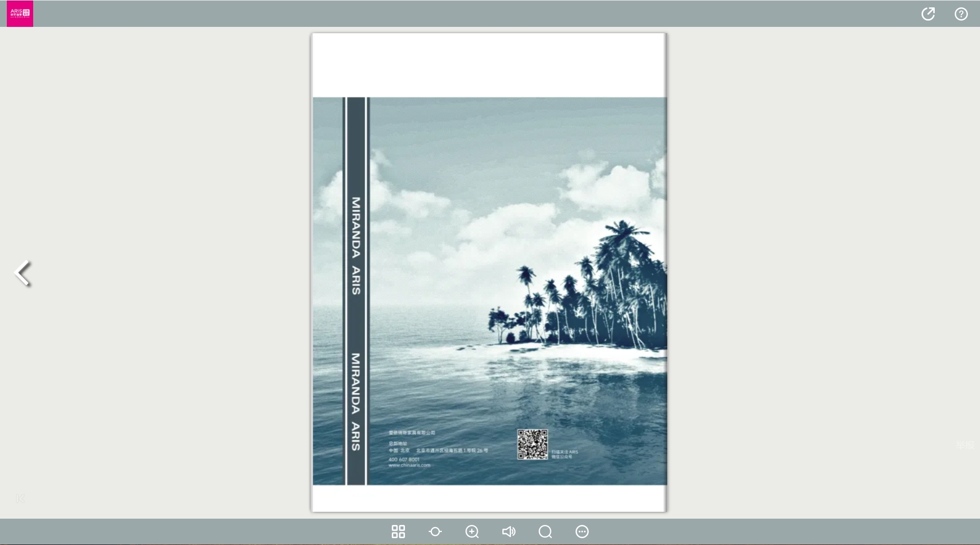Open search with the magnifying glass icon
The width and height of the screenshot is (980, 545).
click(545, 531)
